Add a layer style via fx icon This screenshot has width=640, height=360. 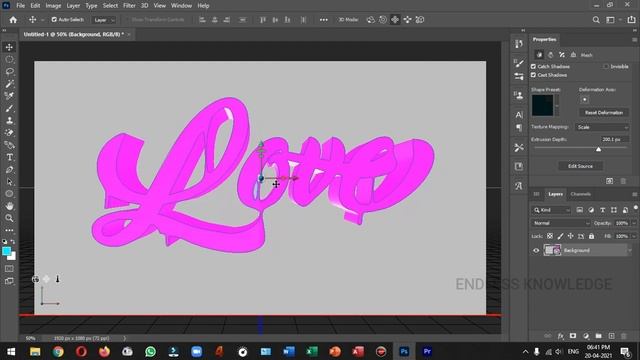coord(561,336)
